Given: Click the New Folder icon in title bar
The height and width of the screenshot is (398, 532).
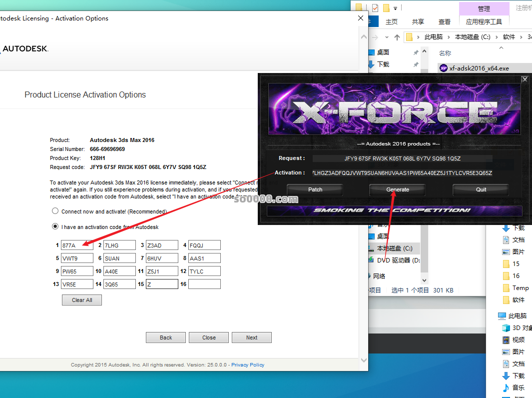Looking at the screenshot, I should pyautogui.click(x=386, y=8).
